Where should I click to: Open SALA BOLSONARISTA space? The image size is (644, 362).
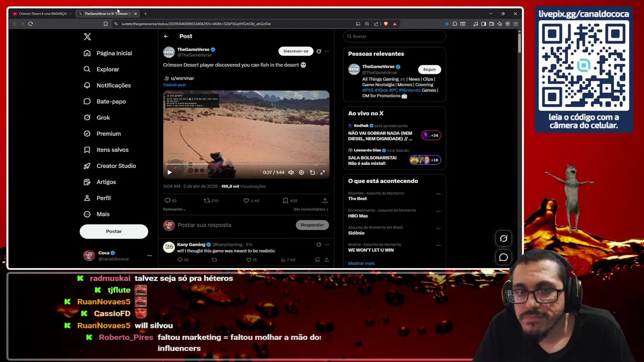tap(394, 157)
